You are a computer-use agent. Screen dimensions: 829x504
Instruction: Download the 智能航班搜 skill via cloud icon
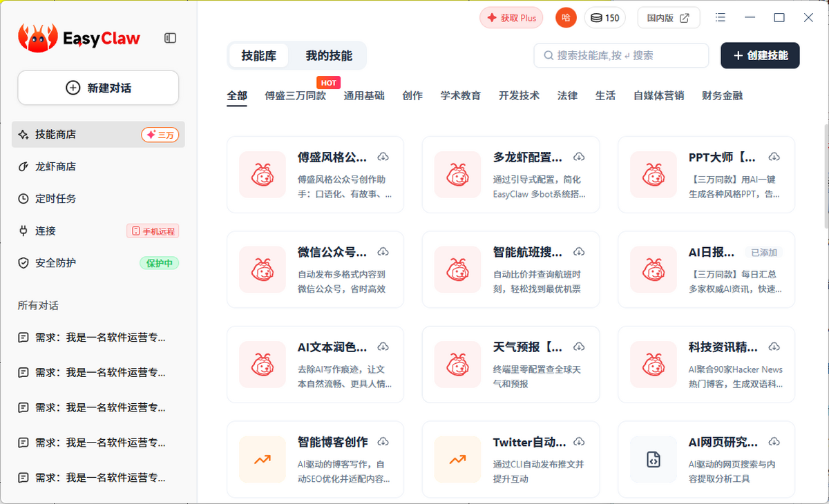(x=579, y=252)
